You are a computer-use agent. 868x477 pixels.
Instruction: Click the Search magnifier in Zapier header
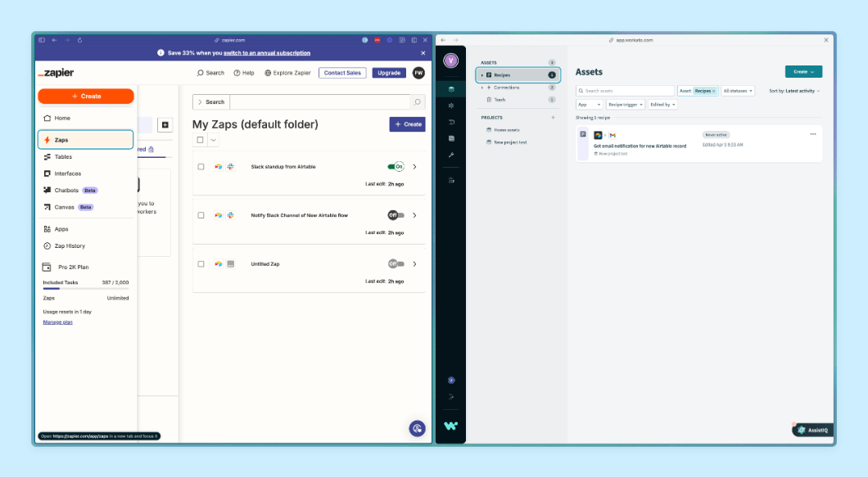pos(201,73)
